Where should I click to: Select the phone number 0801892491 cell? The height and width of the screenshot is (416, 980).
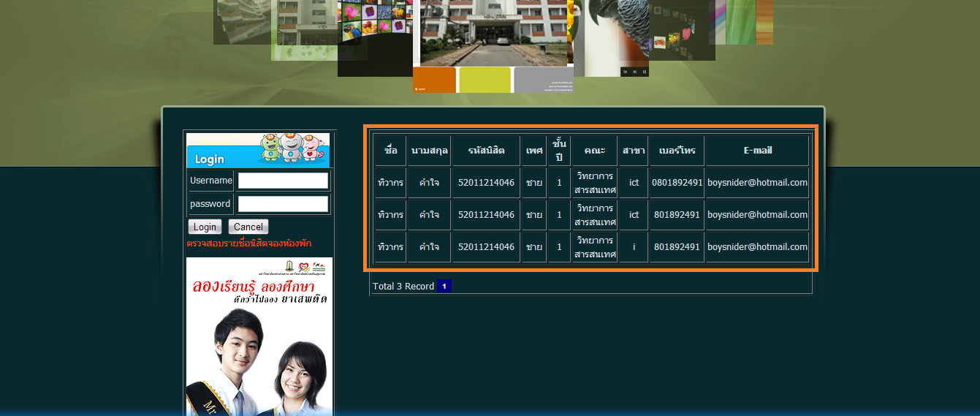[x=677, y=183]
